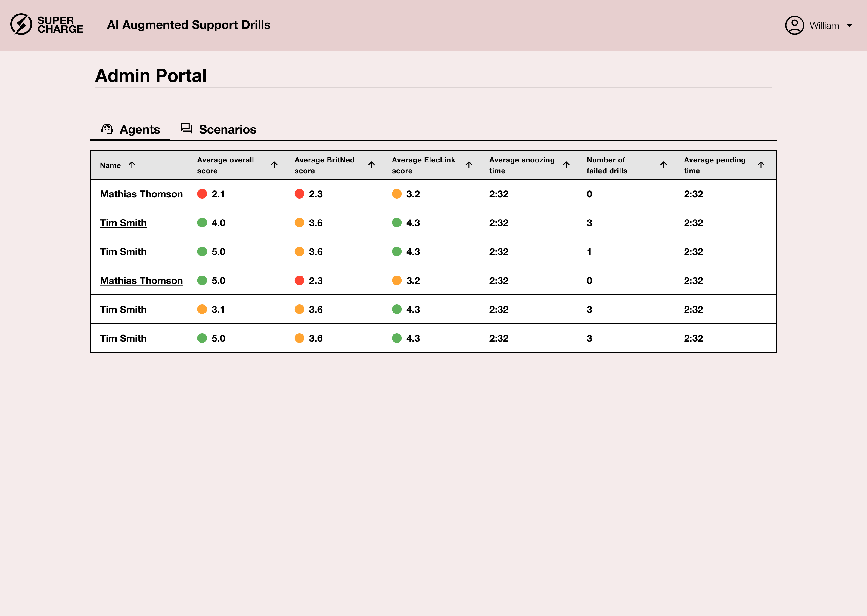Screen dimensions: 867x616
Task: Sort by Number of failed drills arrow
Action: 663,165
